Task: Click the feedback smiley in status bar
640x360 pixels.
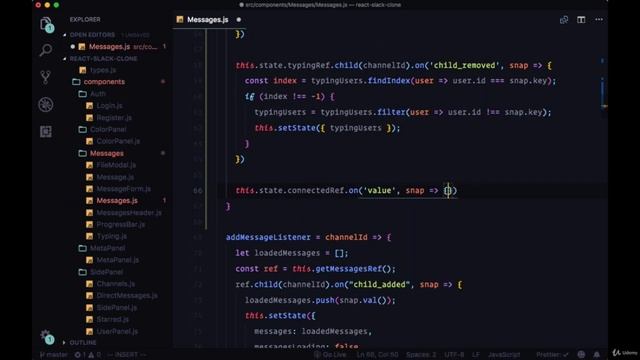Action: pos(581,355)
